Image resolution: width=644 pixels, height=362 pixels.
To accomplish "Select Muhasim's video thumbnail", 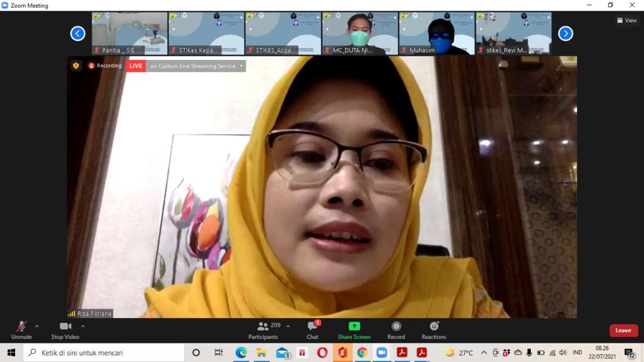I will tap(436, 33).
